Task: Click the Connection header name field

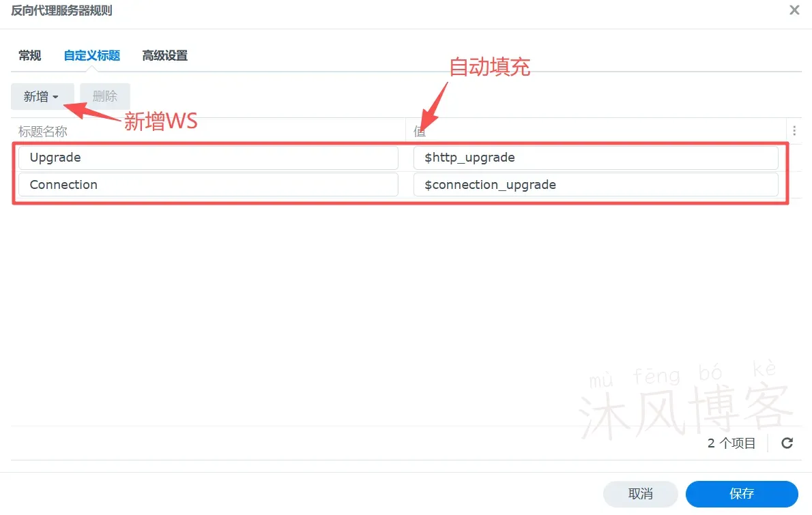Action: (208, 185)
